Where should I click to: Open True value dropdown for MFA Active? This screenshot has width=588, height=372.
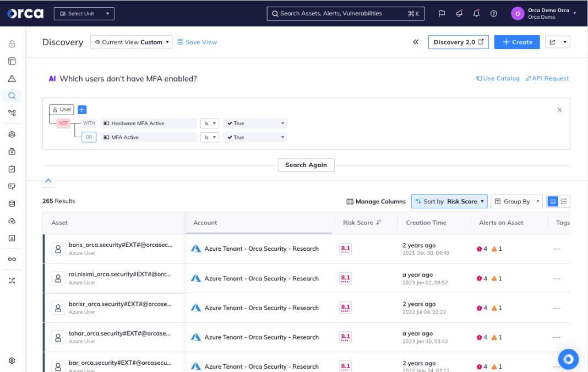[255, 137]
